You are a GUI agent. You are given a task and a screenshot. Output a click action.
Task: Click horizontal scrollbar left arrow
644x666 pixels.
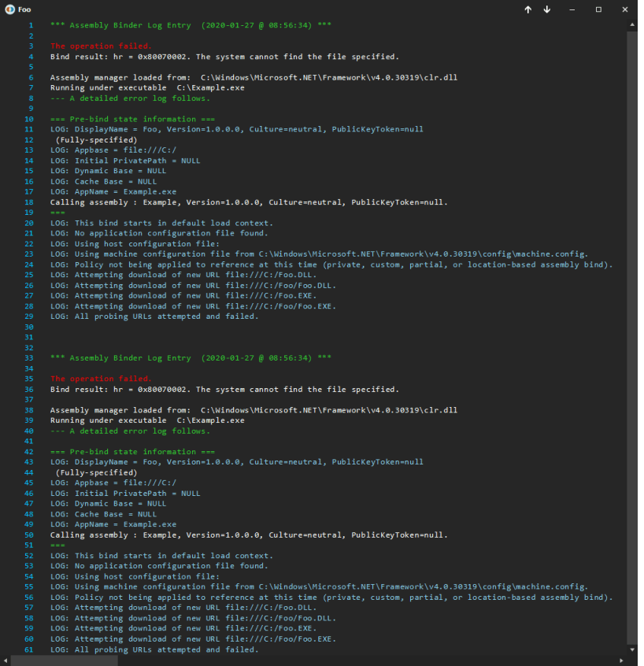click(5, 660)
